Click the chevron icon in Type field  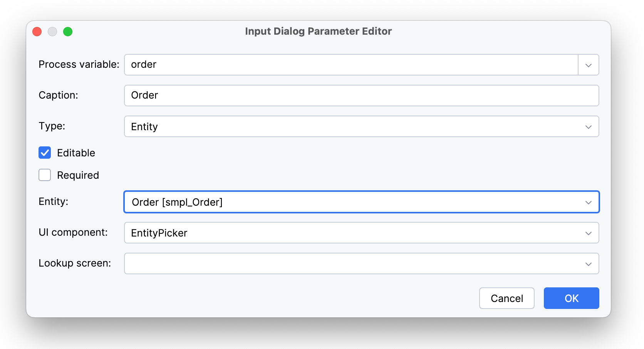(x=588, y=127)
